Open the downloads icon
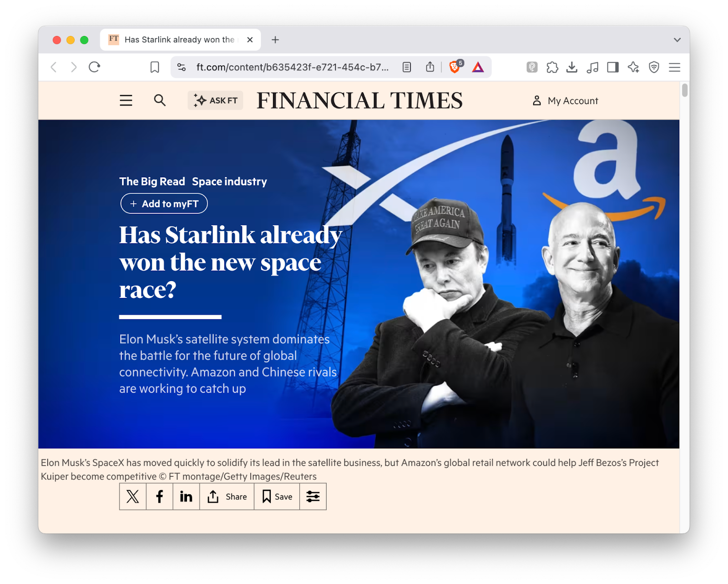 pos(572,67)
